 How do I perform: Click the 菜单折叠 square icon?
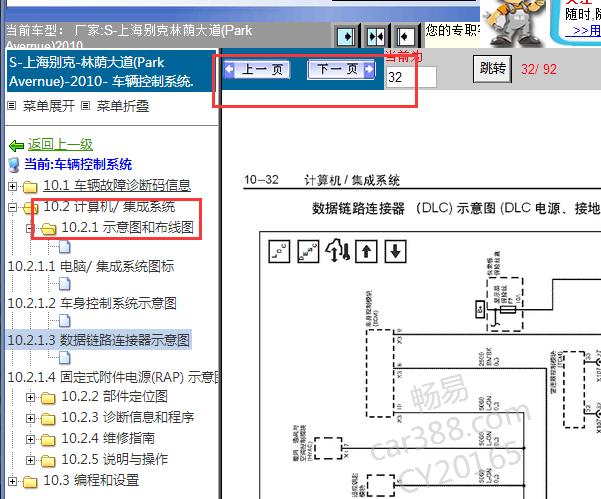pos(85,106)
